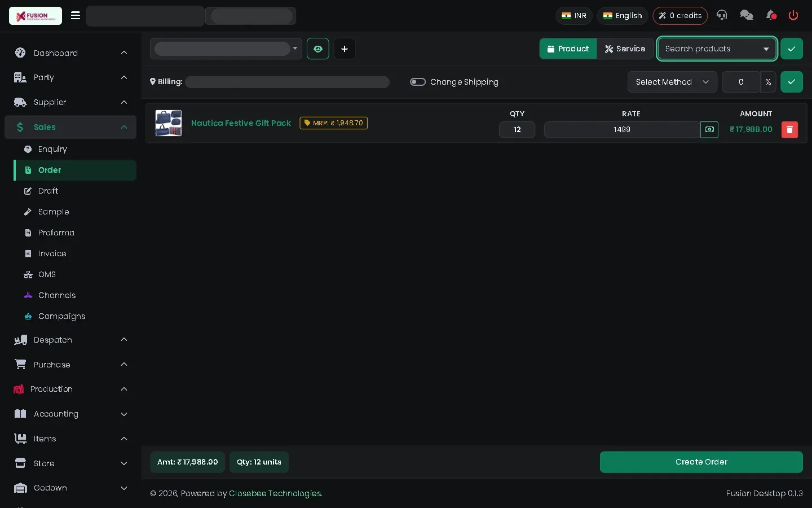Open the English language selector
This screenshot has width=812, height=508.
point(623,16)
